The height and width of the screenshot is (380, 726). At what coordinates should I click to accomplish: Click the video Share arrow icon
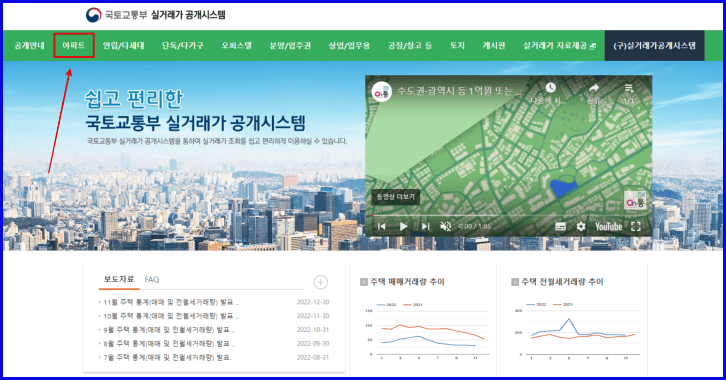[x=594, y=87]
